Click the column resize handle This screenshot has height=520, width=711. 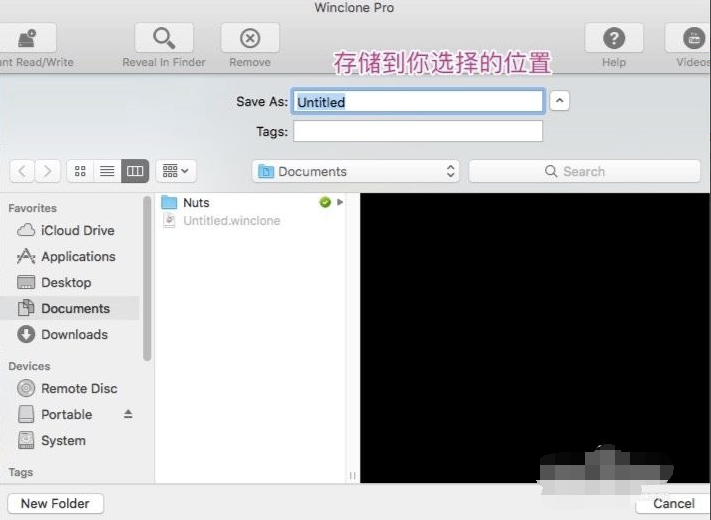[x=353, y=476]
